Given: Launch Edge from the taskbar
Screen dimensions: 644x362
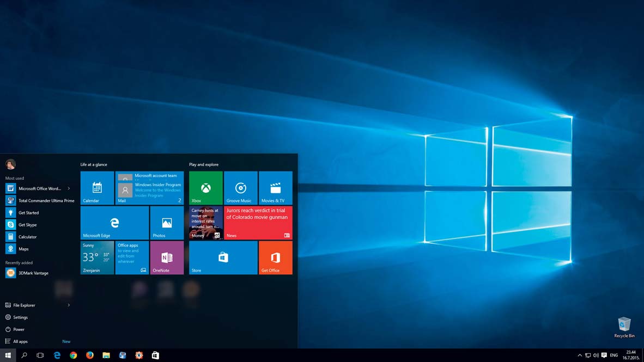Looking at the screenshot, I should tap(57, 355).
